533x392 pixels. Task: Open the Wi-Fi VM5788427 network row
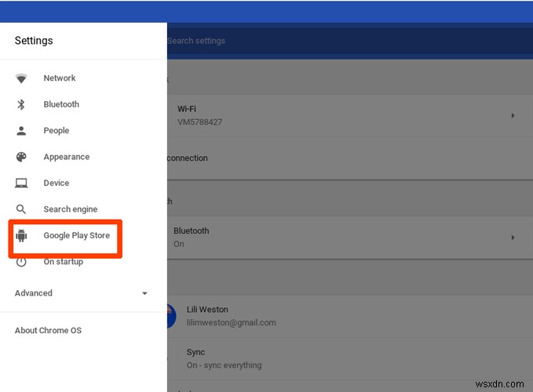click(350, 116)
